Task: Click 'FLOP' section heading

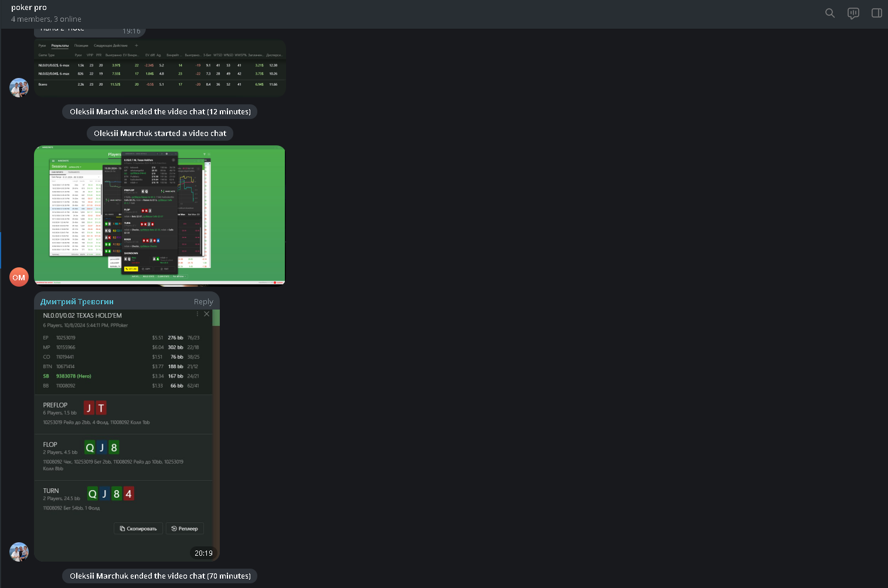Action: tap(50, 445)
